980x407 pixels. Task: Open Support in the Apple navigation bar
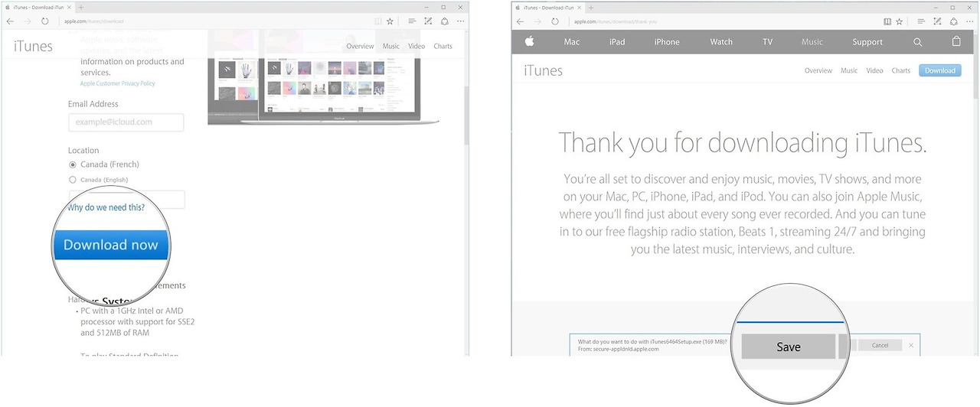point(867,42)
